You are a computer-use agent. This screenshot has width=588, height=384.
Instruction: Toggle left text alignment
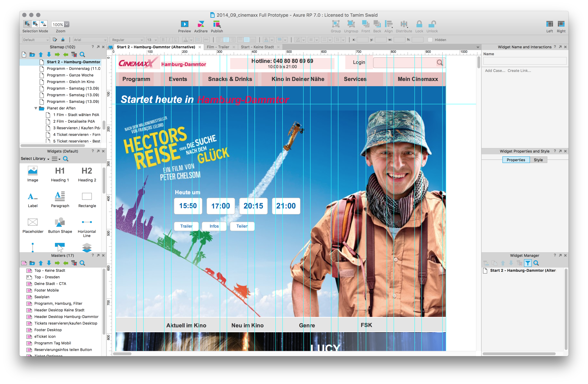[219, 39]
